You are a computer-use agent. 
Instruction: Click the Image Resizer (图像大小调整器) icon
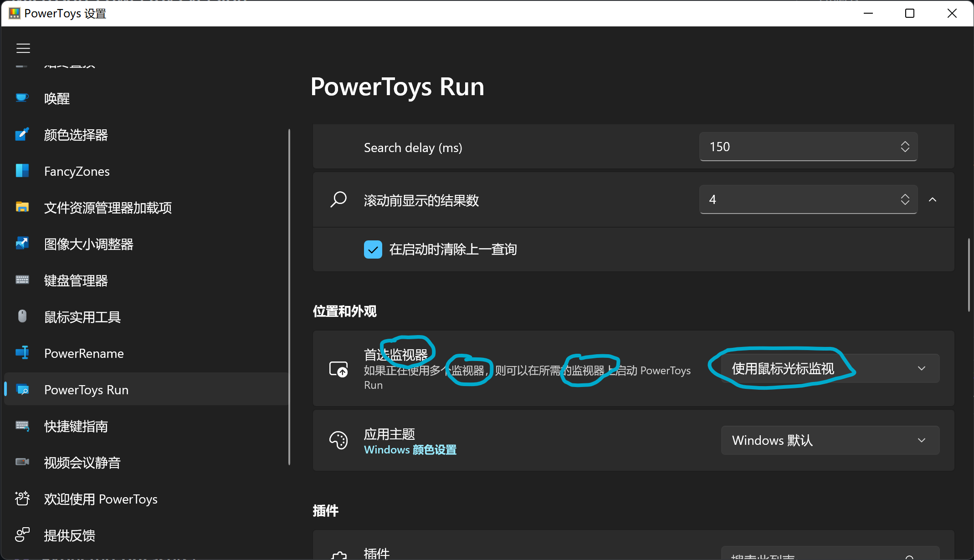[x=22, y=244]
